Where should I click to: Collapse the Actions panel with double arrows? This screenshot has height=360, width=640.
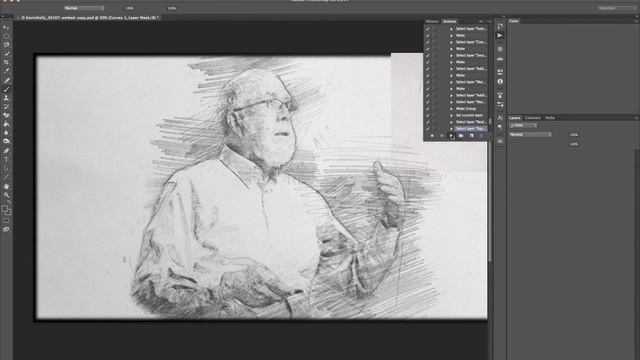click(481, 21)
